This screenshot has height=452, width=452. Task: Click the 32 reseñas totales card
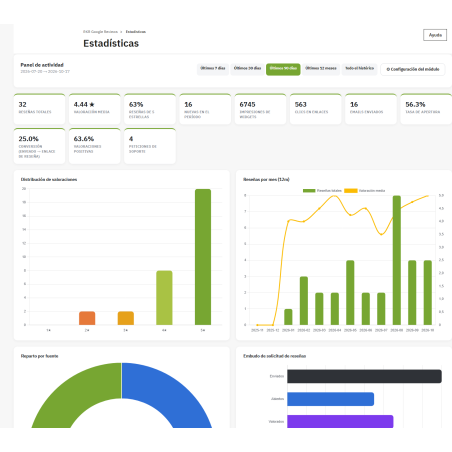[39, 109]
